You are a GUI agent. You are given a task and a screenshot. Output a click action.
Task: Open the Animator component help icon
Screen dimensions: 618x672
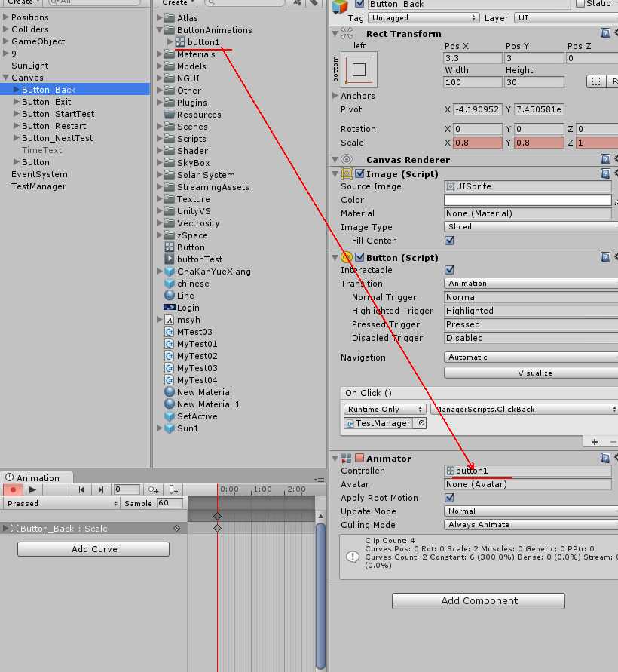coord(605,458)
